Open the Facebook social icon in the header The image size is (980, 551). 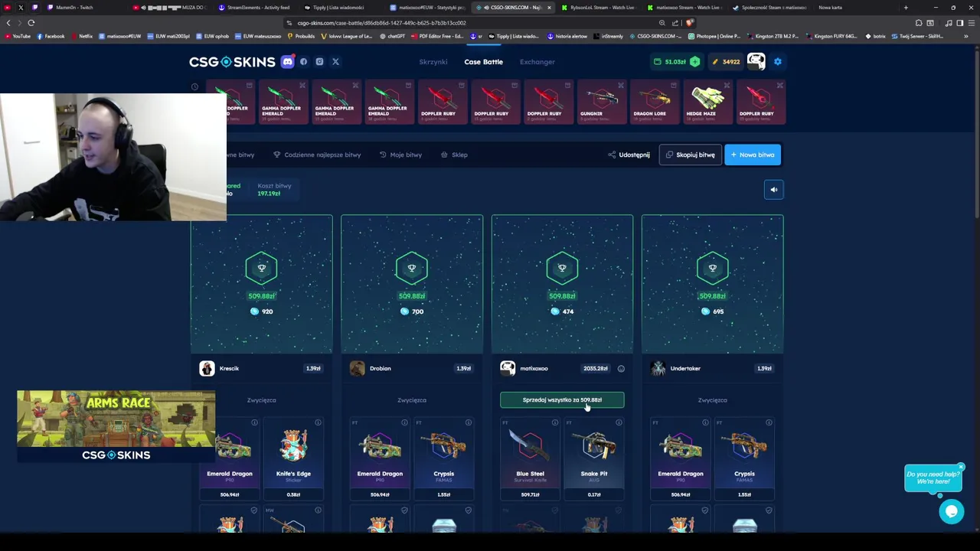pos(304,62)
